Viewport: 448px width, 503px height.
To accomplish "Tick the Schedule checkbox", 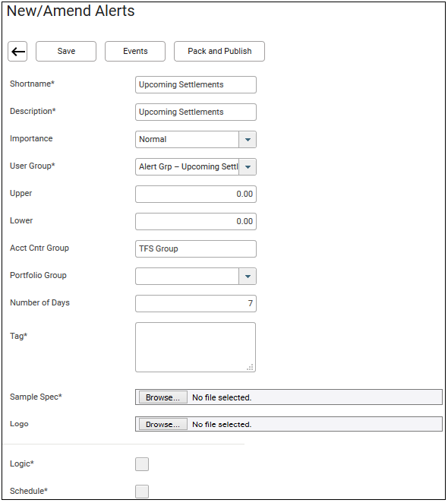I will pyautogui.click(x=142, y=492).
